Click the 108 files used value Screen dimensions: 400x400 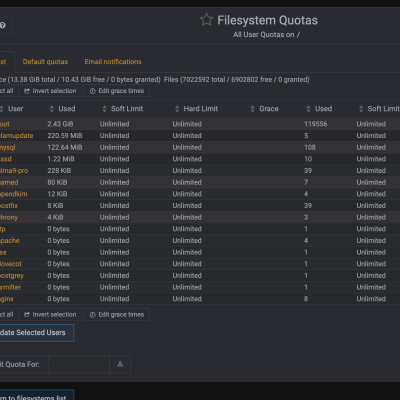pos(310,147)
